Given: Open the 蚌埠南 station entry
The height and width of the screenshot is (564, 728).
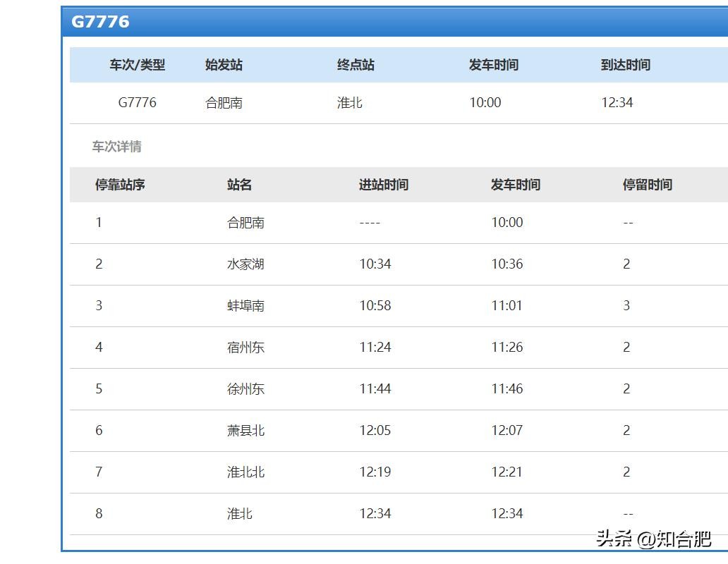Looking at the screenshot, I should tap(245, 306).
